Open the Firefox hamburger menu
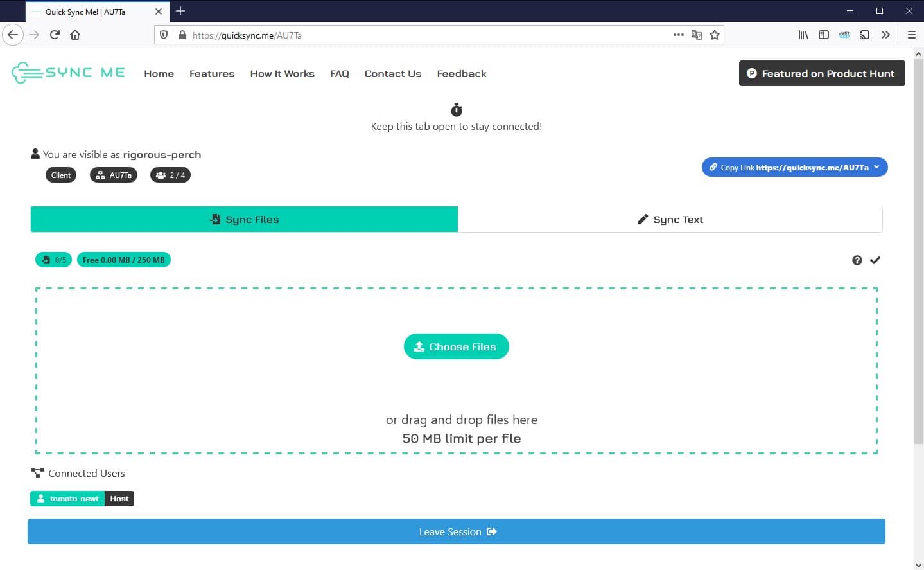Image resolution: width=924 pixels, height=570 pixels. (x=911, y=35)
